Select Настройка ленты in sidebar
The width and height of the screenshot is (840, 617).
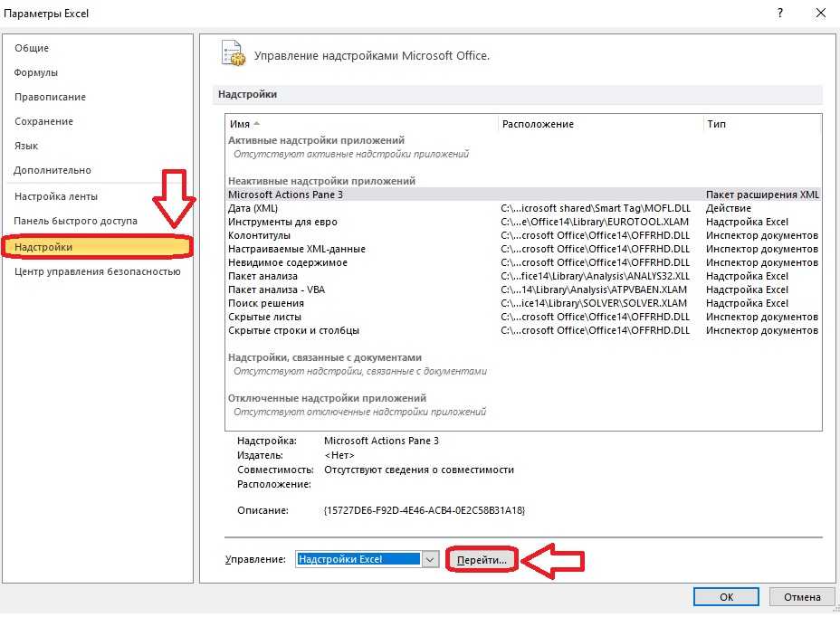coord(56,196)
